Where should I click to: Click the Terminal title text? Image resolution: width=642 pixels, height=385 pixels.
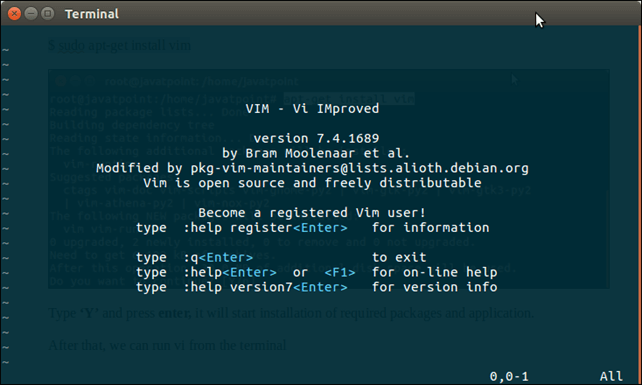pyautogui.click(x=92, y=14)
